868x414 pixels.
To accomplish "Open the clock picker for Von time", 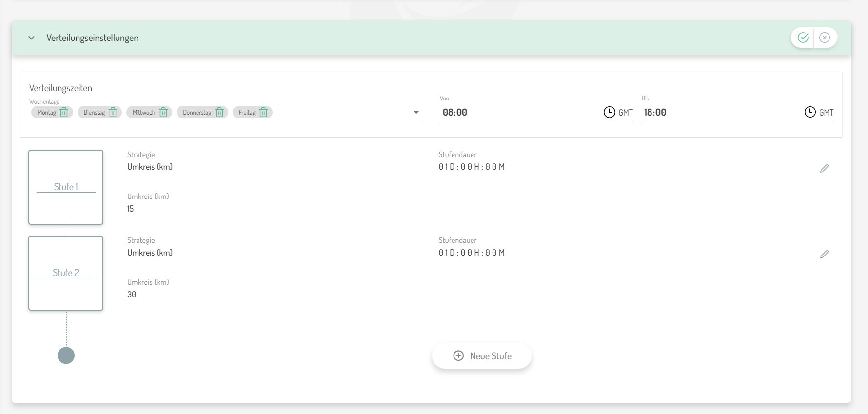I will 609,112.
